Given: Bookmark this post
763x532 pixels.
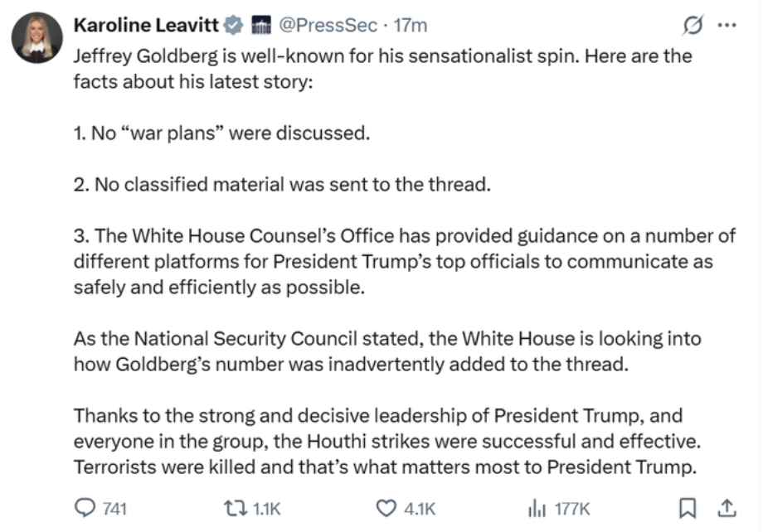Looking at the screenshot, I should click(x=688, y=508).
